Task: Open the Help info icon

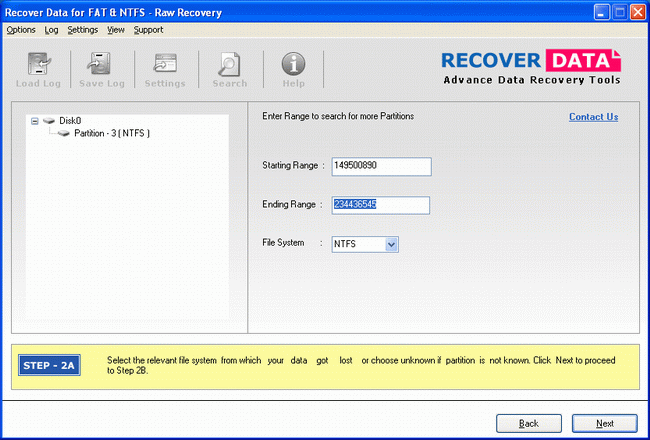Action: click(293, 64)
